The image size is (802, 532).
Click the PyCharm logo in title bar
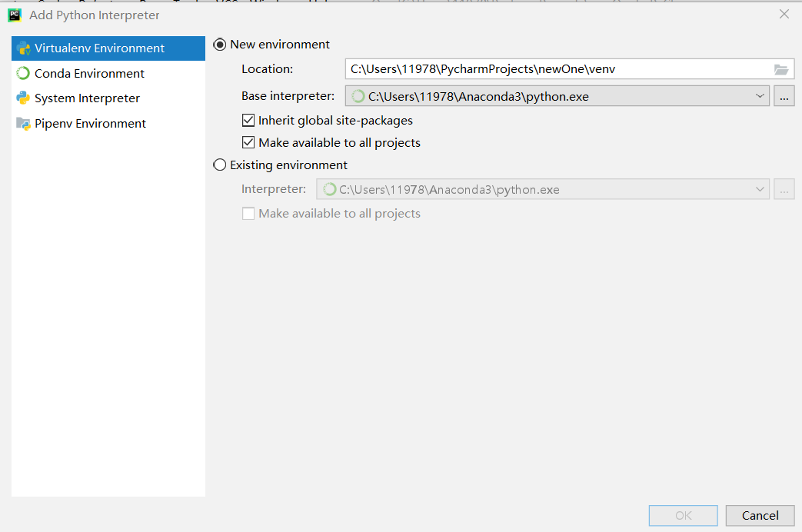15,15
